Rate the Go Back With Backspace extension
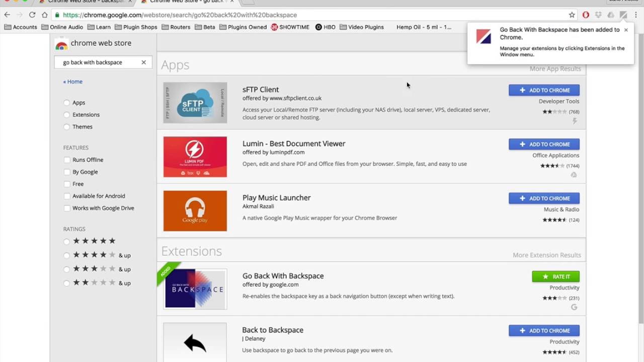 coord(555,277)
